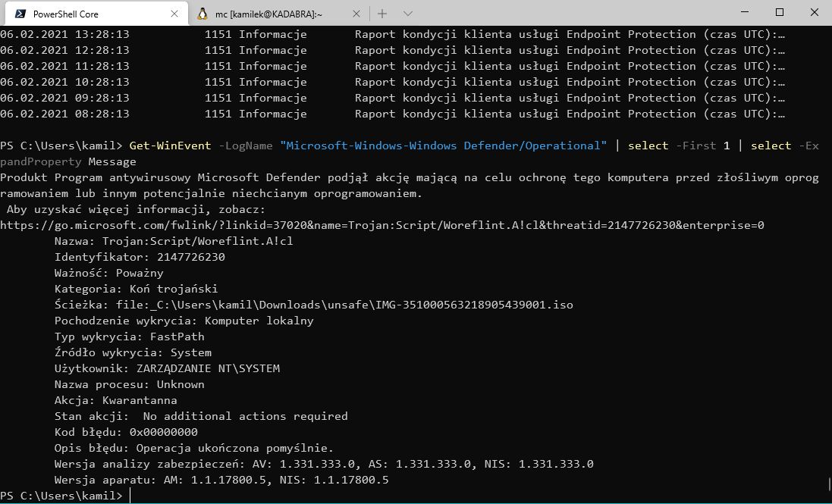Maximize the terminal window
This screenshot has width=832, height=504.
pos(780,13)
